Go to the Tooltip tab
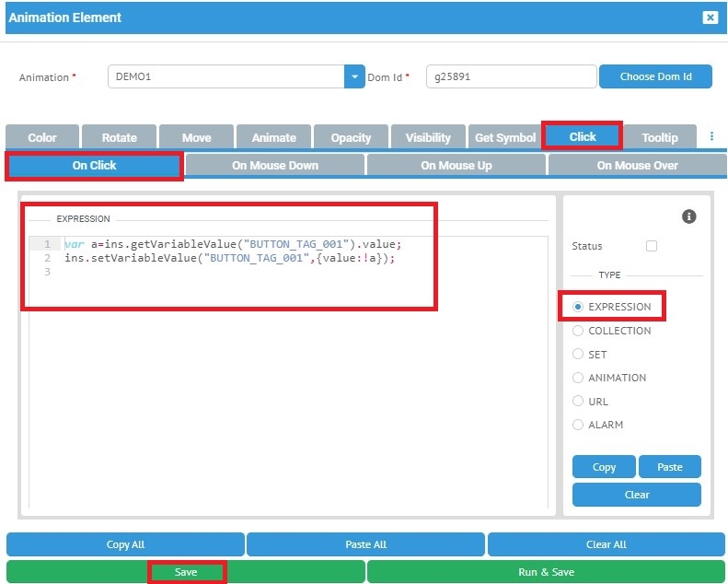 point(659,137)
